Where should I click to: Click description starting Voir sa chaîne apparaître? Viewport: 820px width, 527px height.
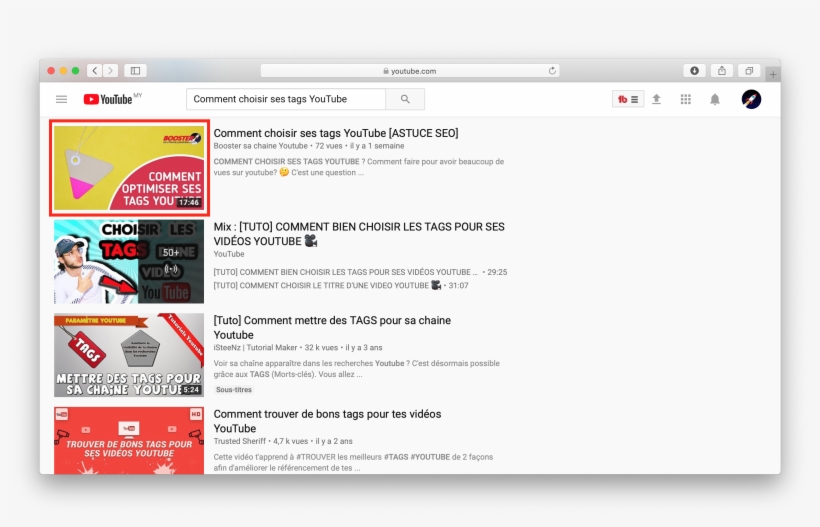click(357, 369)
